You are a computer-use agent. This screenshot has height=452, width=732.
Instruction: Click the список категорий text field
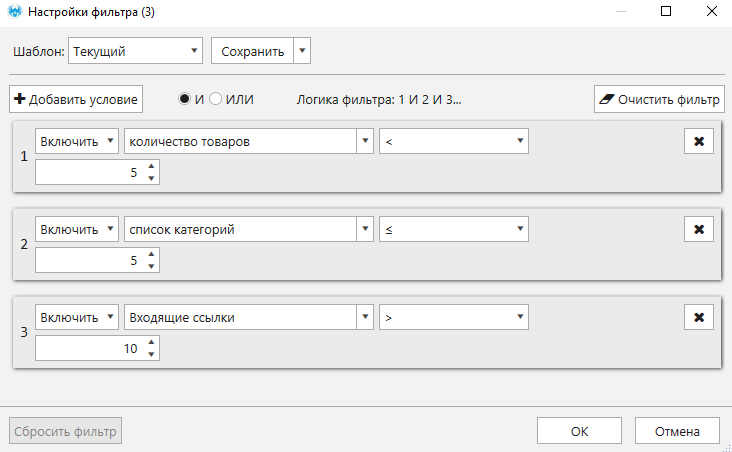pyautogui.click(x=240, y=229)
